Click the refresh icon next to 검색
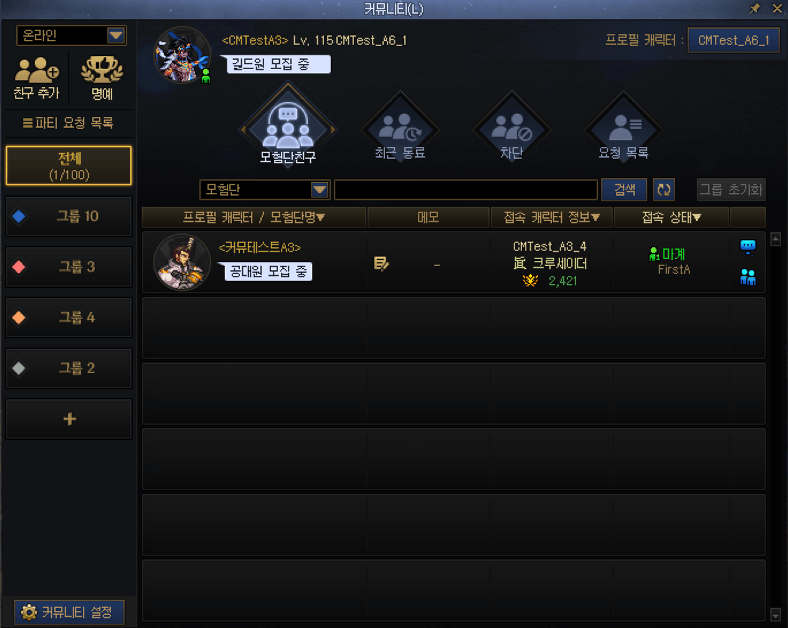This screenshot has width=788, height=628. 664,189
